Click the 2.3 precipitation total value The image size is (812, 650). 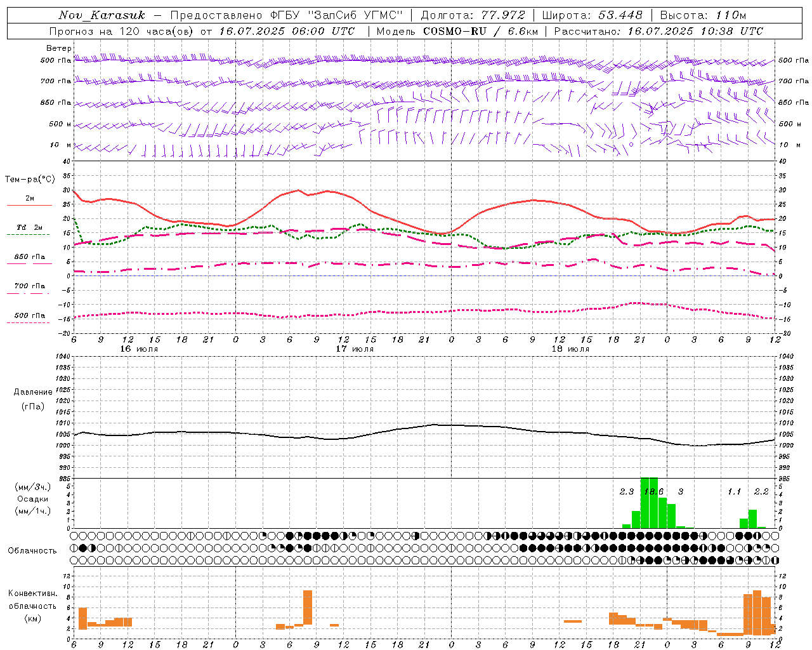[627, 492]
